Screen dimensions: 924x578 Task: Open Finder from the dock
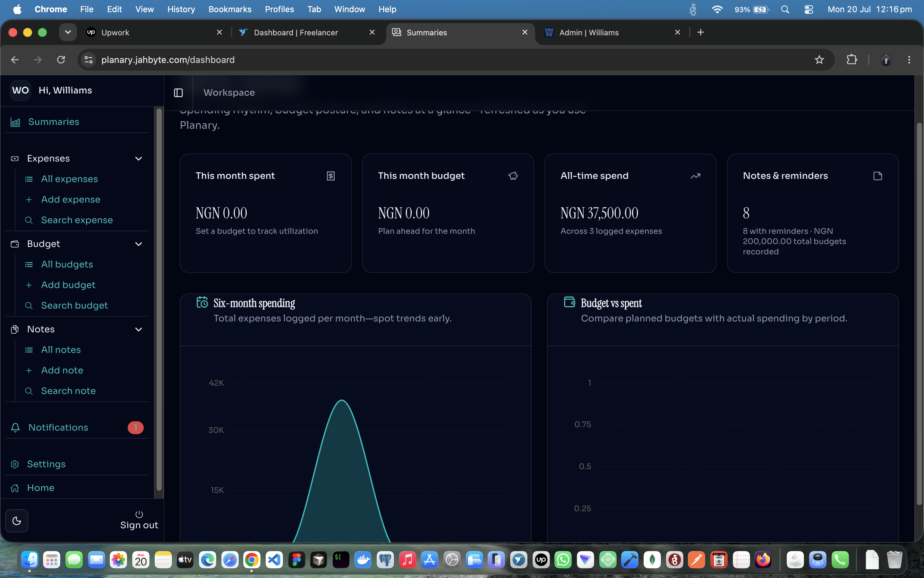click(30, 560)
